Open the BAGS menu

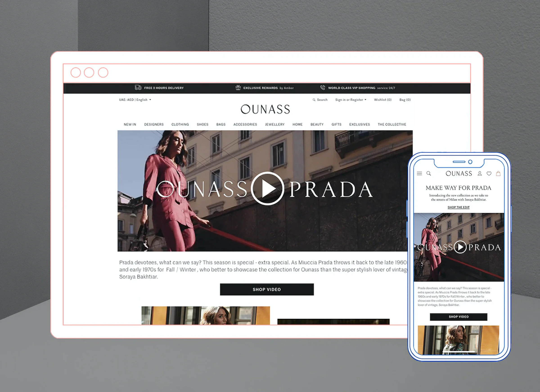pyautogui.click(x=221, y=124)
